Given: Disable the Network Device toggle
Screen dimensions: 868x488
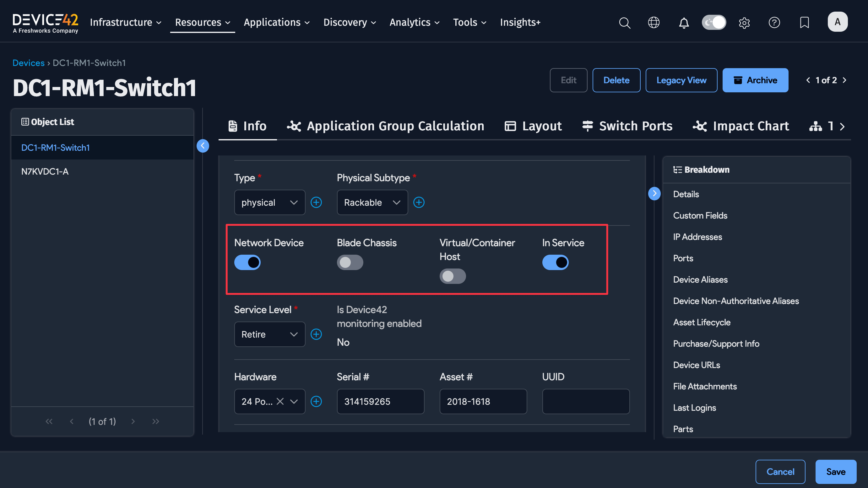Looking at the screenshot, I should click(x=247, y=262).
